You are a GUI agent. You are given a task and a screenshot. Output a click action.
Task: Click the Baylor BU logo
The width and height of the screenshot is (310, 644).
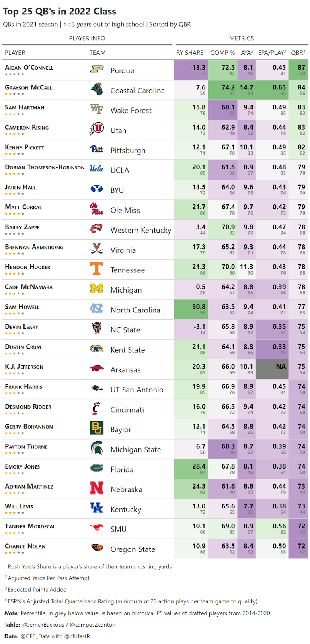(96, 428)
